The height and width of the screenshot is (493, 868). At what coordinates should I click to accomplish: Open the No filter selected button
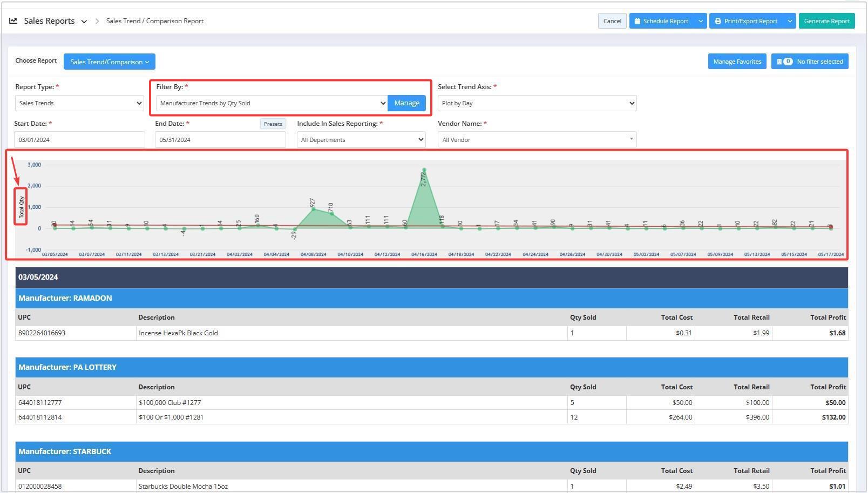coord(810,62)
